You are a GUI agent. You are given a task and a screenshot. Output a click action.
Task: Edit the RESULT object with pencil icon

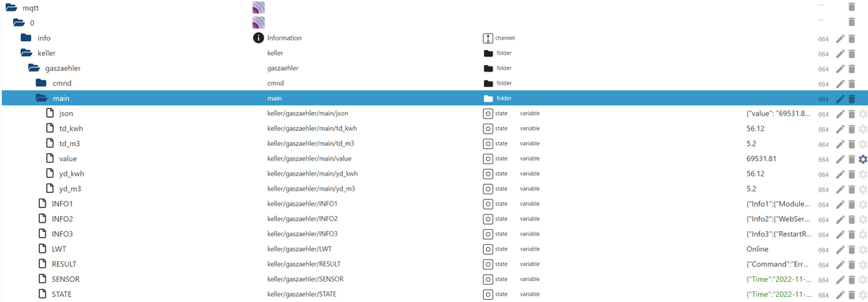(x=840, y=264)
